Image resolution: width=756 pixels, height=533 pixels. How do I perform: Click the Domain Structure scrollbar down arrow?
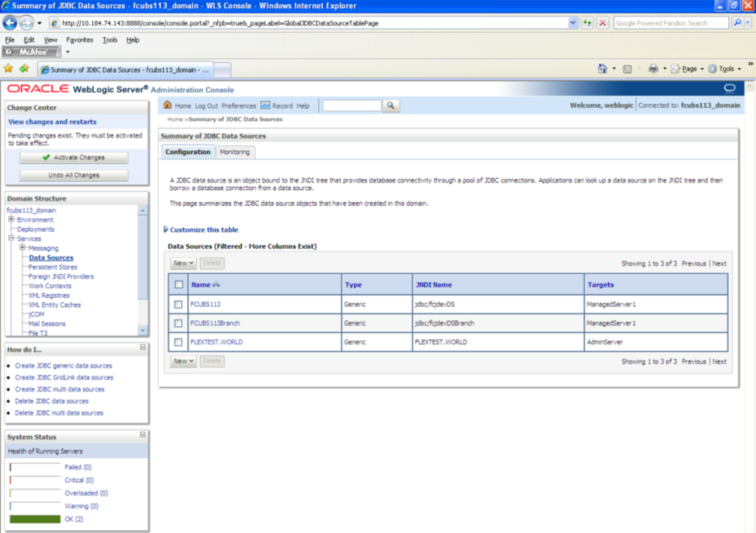143,331
